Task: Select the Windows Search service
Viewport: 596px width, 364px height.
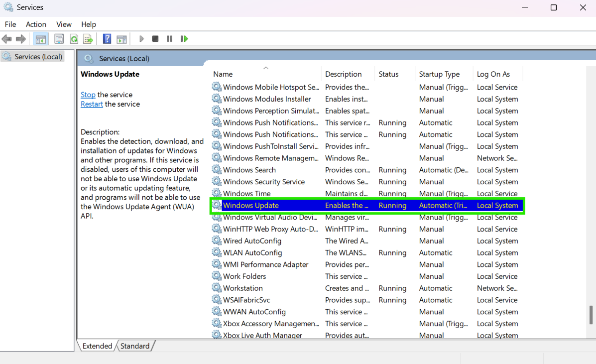Action: click(x=367, y=170)
